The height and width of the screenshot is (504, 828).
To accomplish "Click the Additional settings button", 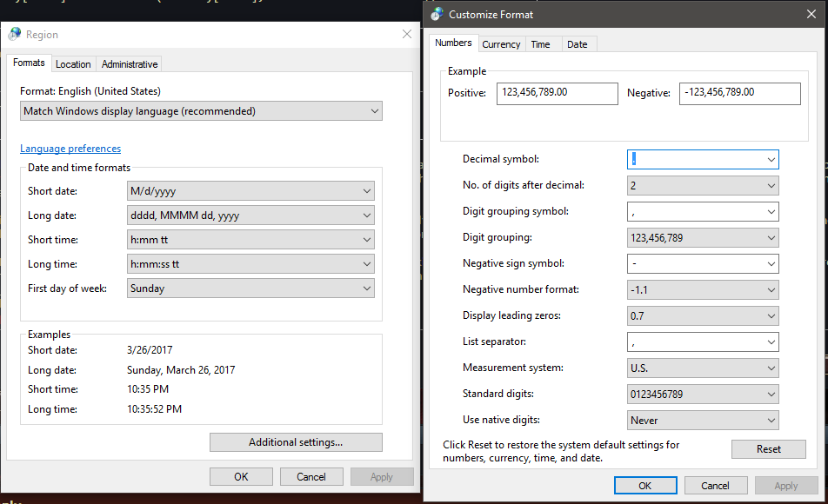I will coord(296,442).
